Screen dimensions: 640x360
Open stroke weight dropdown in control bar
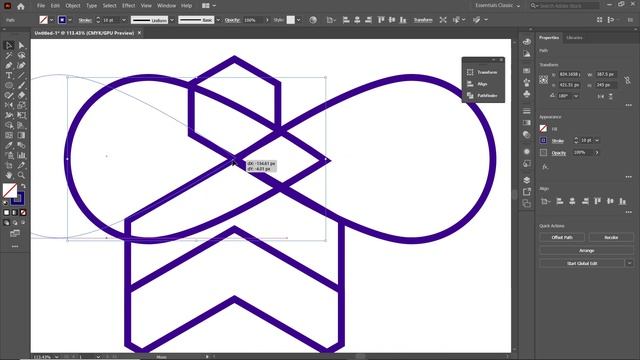(124, 20)
